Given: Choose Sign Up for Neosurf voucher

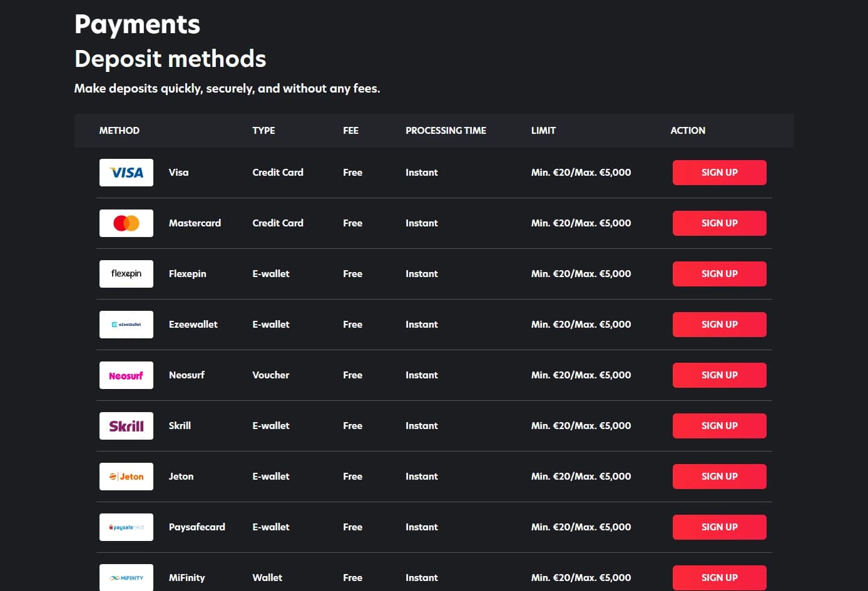Looking at the screenshot, I should pos(719,375).
